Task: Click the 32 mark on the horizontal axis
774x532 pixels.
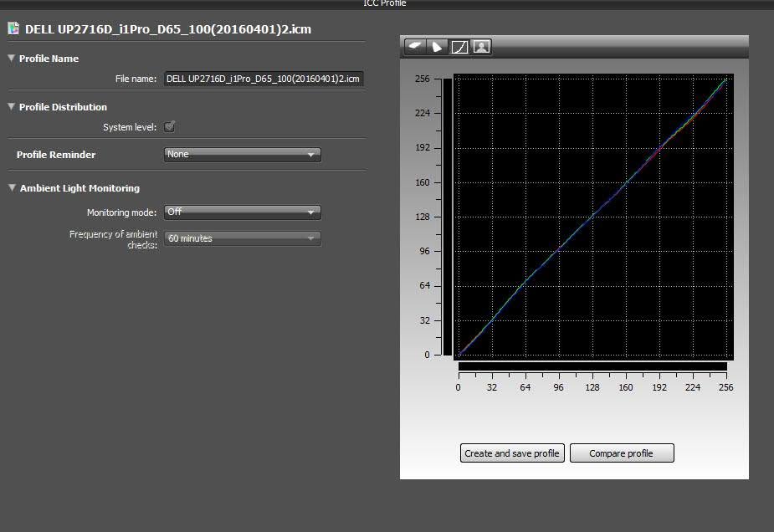Action: tap(492, 387)
